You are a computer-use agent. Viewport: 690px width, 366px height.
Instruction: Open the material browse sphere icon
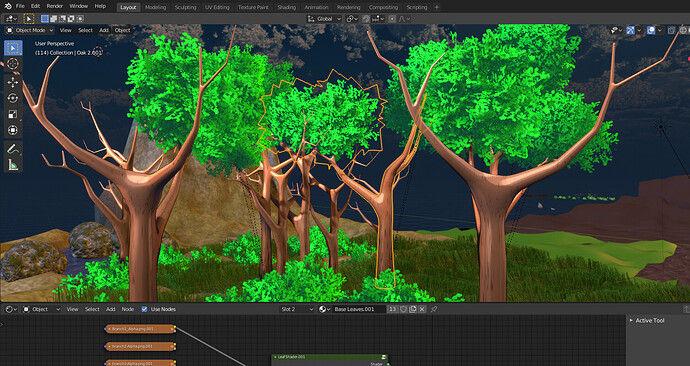(324, 309)
